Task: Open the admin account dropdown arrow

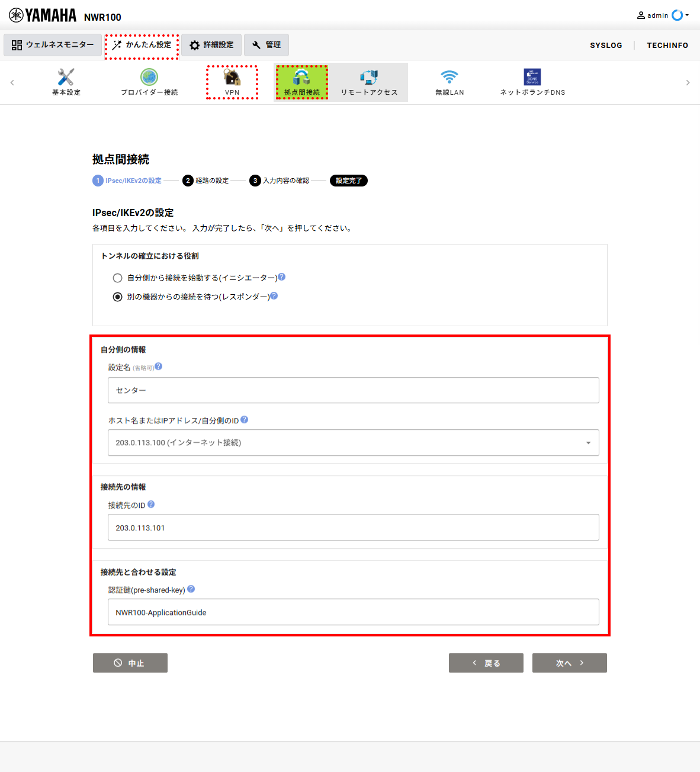Action: tap(687, 15)
